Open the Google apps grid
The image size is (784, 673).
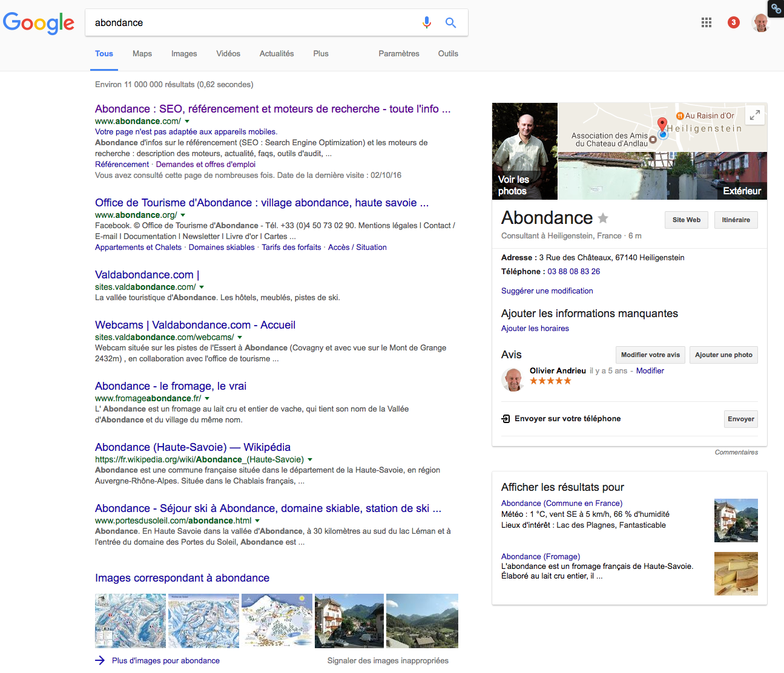point(707,22)
